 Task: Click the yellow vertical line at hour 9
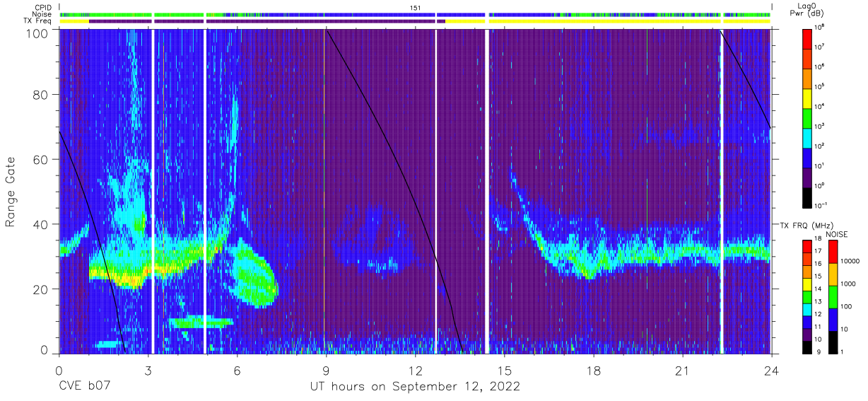click(x=324, y=190)
